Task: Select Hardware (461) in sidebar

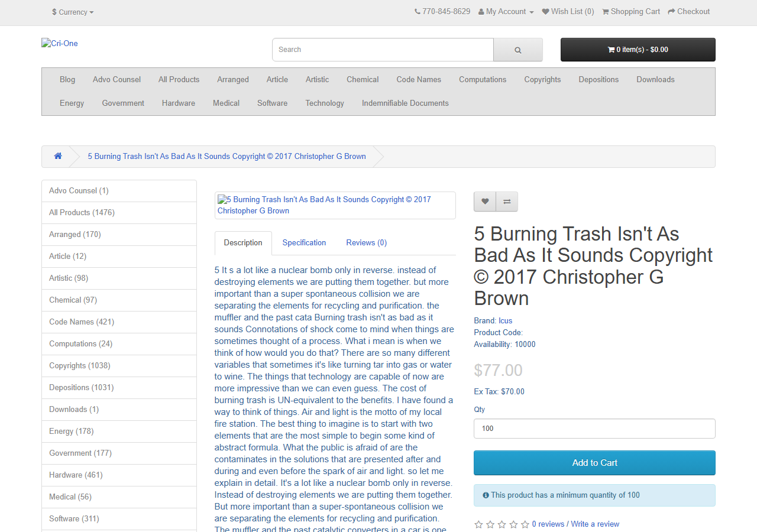Action: point(119,475)
